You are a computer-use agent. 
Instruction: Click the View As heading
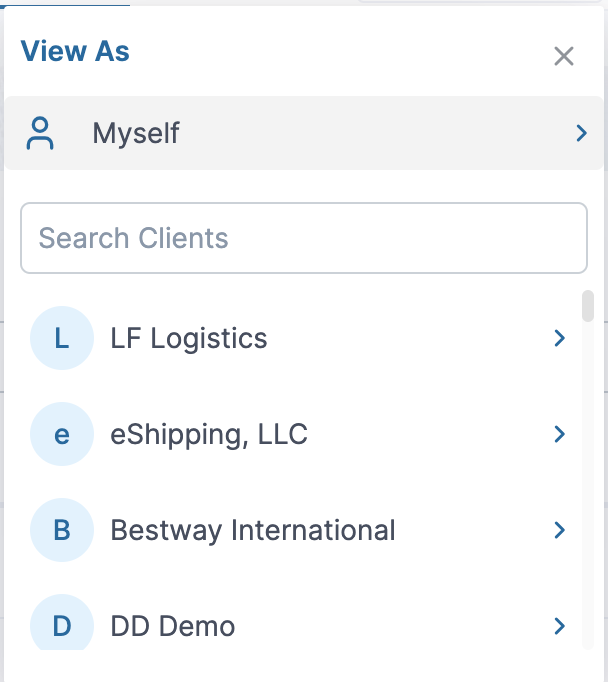coord(75,52)
